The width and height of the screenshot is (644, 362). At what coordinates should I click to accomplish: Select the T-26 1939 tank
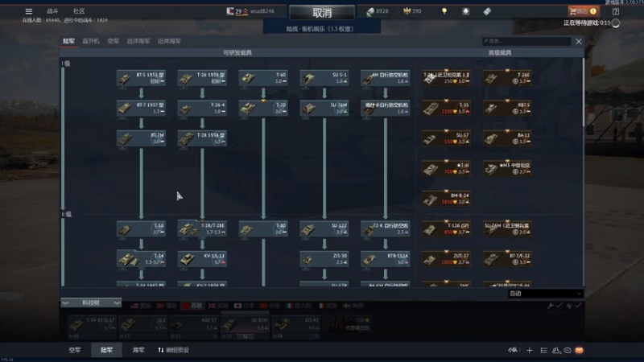coord(202,78)
